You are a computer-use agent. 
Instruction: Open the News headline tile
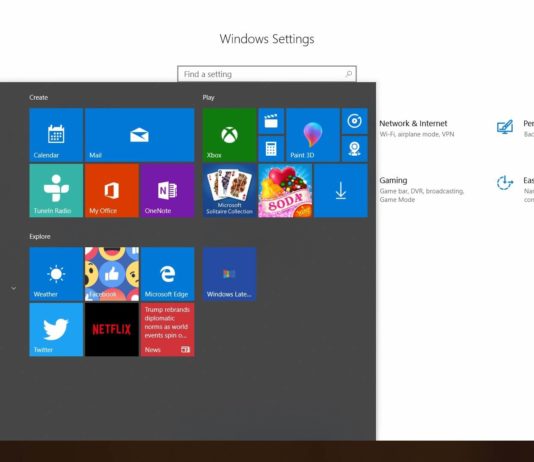point(167,330)
